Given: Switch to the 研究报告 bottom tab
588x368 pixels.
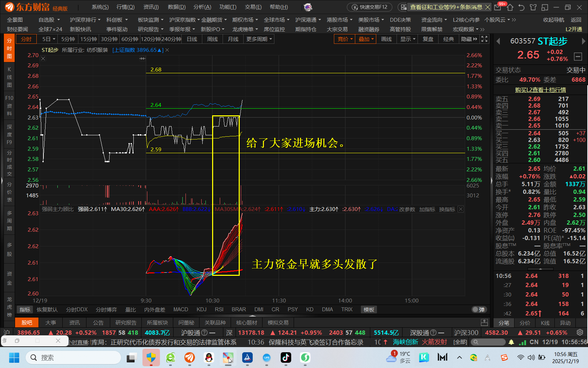Looking at the screenshot, I should [x=126, y=322].
